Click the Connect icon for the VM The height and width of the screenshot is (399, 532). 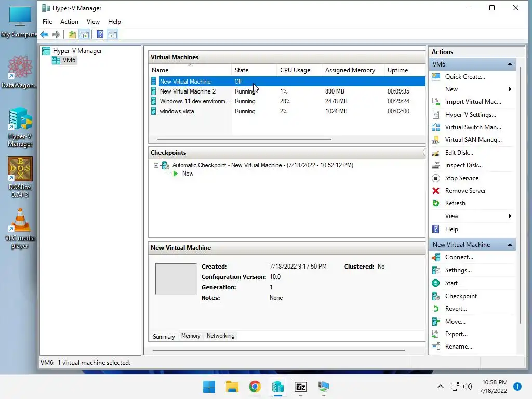[436, 257]
